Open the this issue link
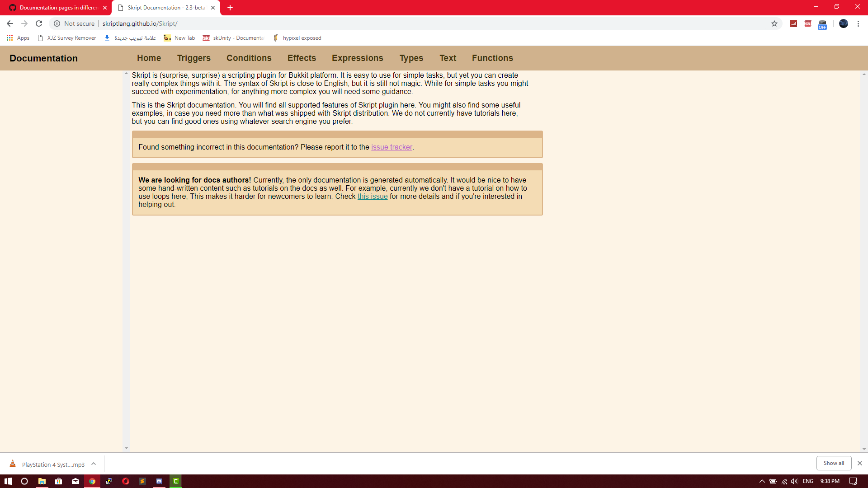 [x=373, y=196]
